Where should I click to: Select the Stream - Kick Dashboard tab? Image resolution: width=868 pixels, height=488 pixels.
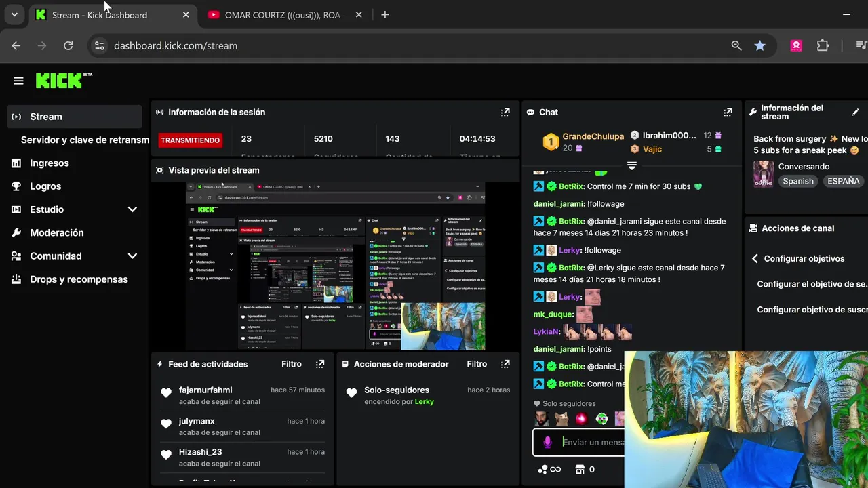tap(112, 14)
